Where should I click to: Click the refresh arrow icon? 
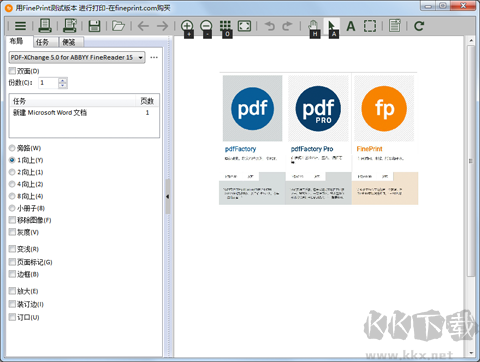[419, 26]
